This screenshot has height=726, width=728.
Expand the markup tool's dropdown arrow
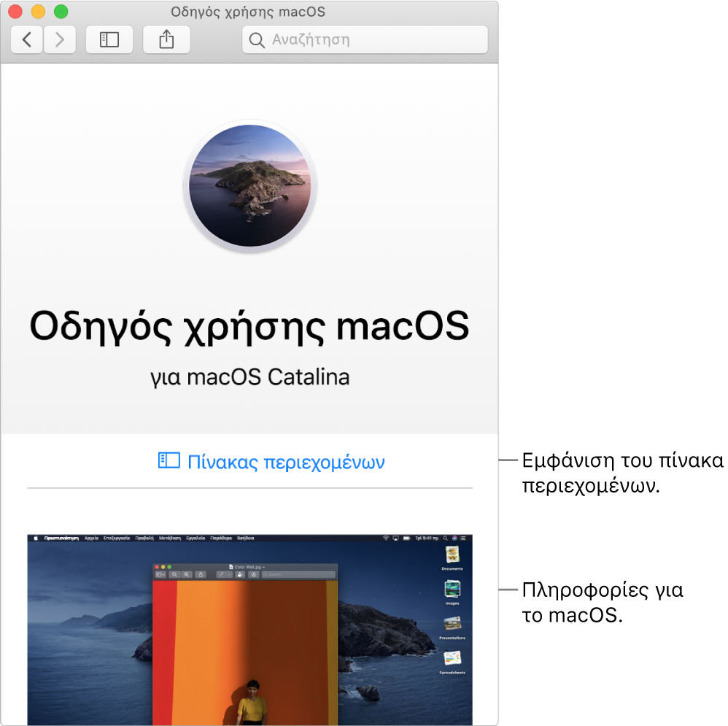pos(229,574)
